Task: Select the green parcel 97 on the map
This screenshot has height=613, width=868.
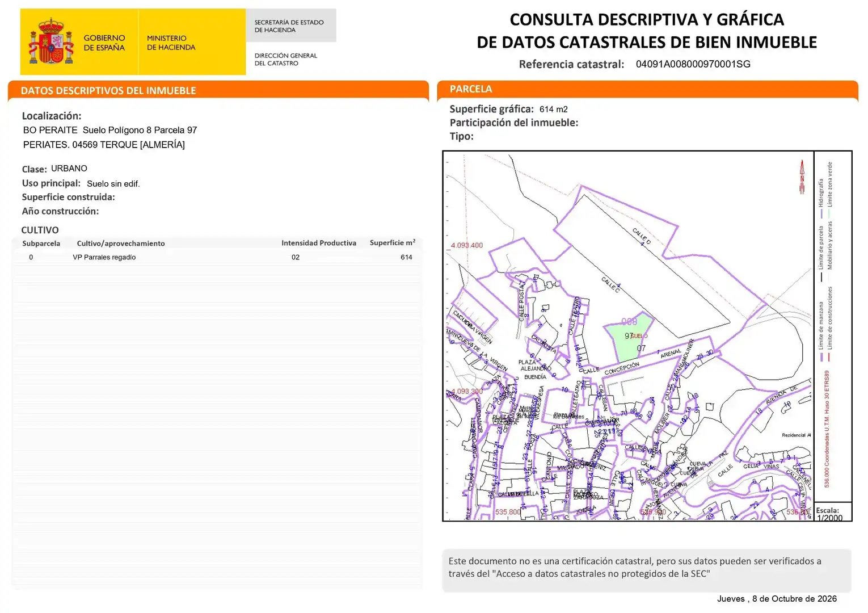Action: tap(629, 337)
